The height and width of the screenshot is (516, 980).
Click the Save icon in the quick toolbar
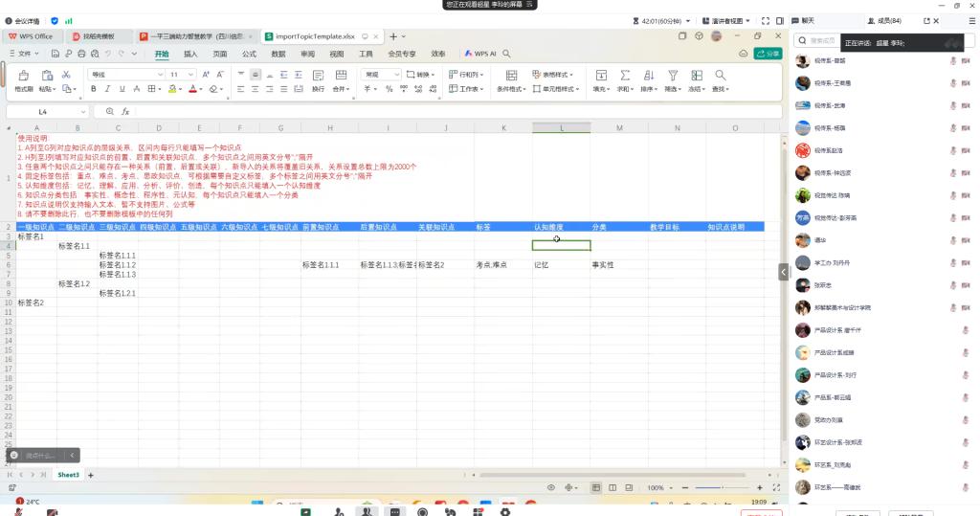55,54
